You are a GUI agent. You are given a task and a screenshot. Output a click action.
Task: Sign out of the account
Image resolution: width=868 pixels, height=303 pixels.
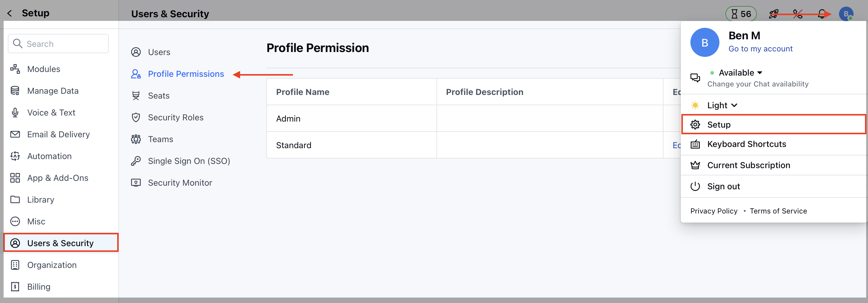click(x=723, y=186)
